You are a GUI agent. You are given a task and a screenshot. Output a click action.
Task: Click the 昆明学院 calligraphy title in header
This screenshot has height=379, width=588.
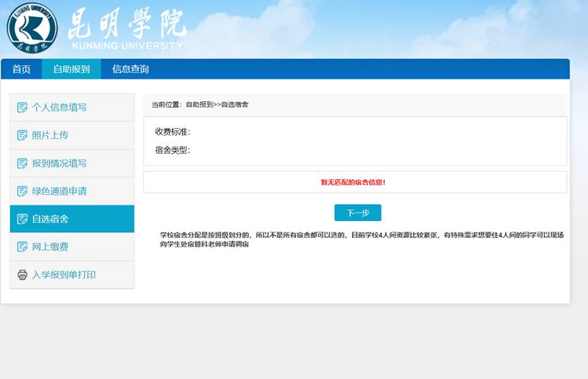127,26
